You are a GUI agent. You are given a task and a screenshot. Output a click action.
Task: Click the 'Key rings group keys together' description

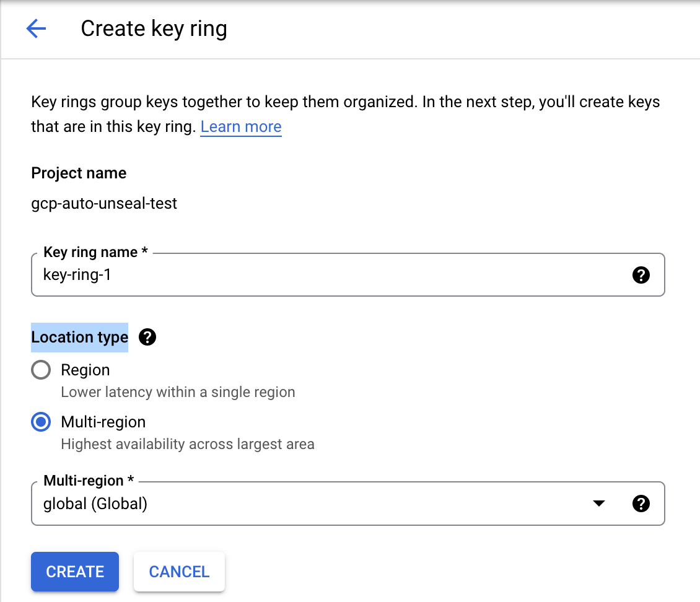345,102
